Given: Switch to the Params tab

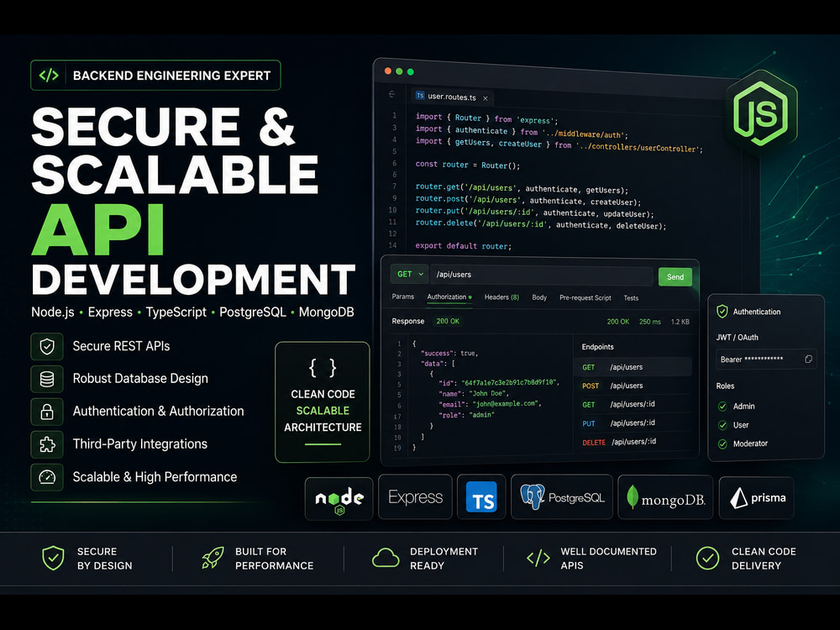Looking at the screenshot, I should (x=403, y=297).
